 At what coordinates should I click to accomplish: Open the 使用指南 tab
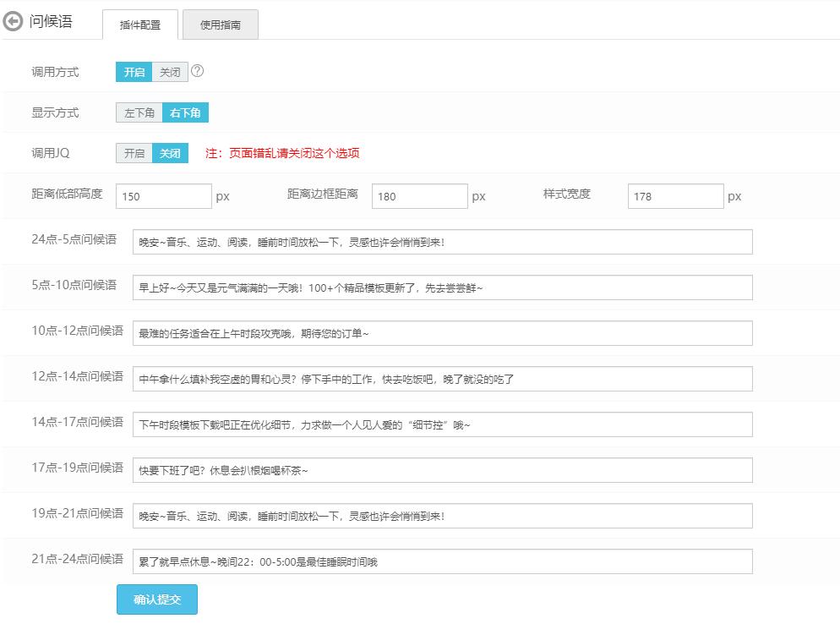(221, 25)
